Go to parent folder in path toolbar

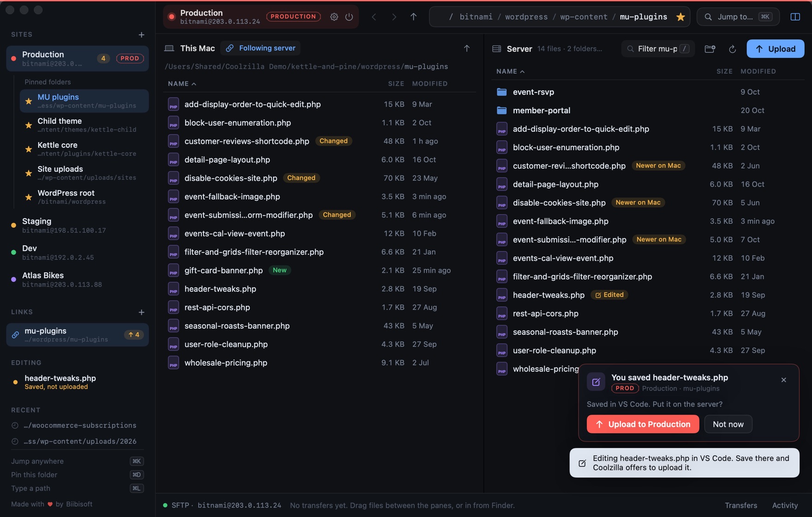pyautogui.click(x=413, y=17)
